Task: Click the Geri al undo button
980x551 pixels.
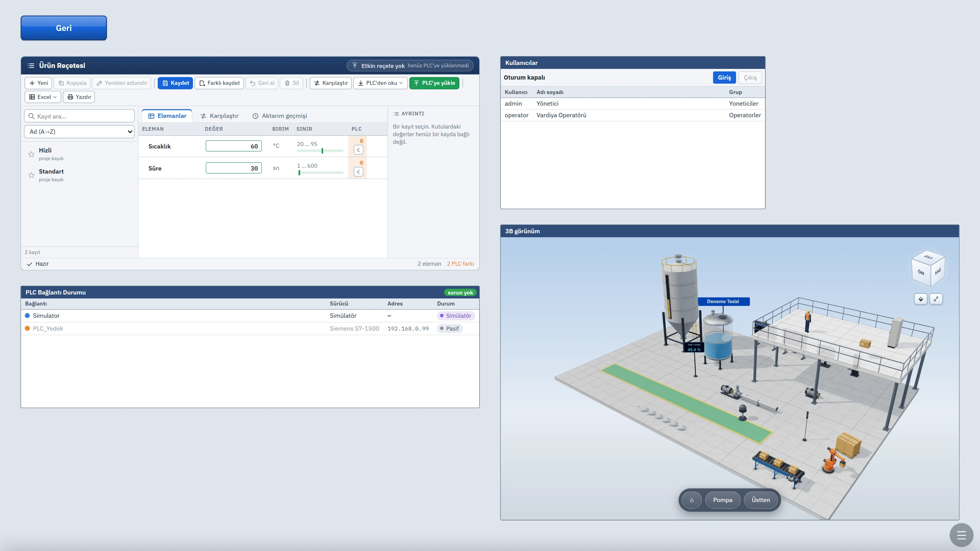Action: click(x=262, y=83)
